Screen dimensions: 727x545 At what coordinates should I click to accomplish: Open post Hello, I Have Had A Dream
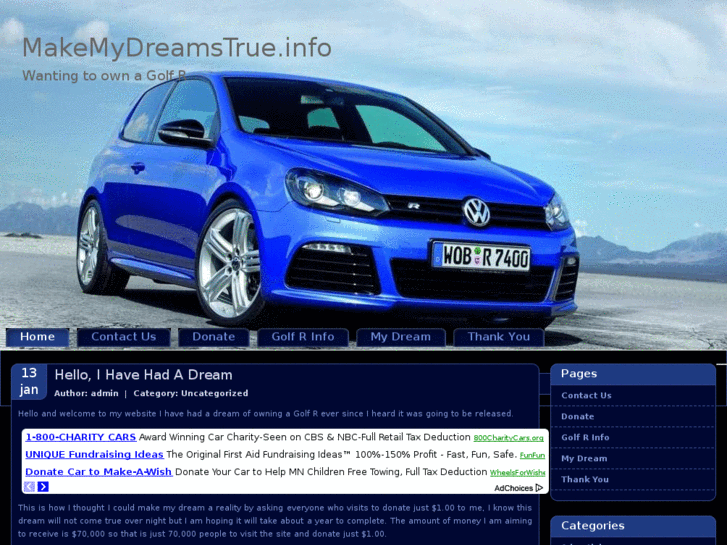143,375
